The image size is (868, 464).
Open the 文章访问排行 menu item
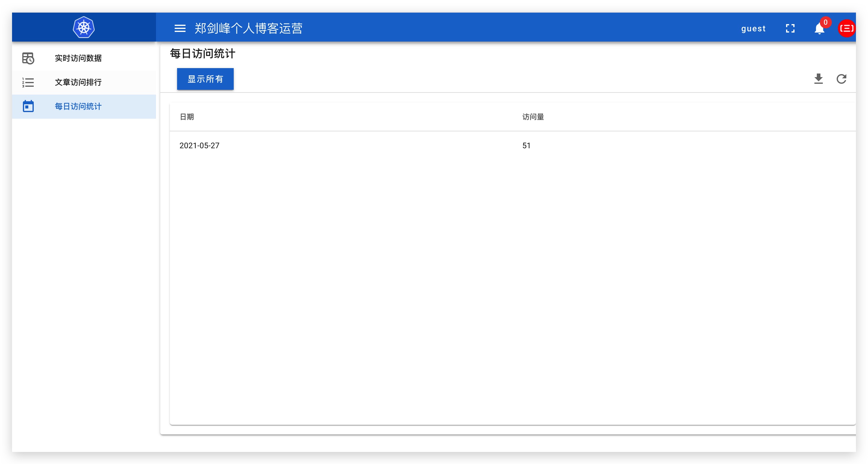point(84,82)
